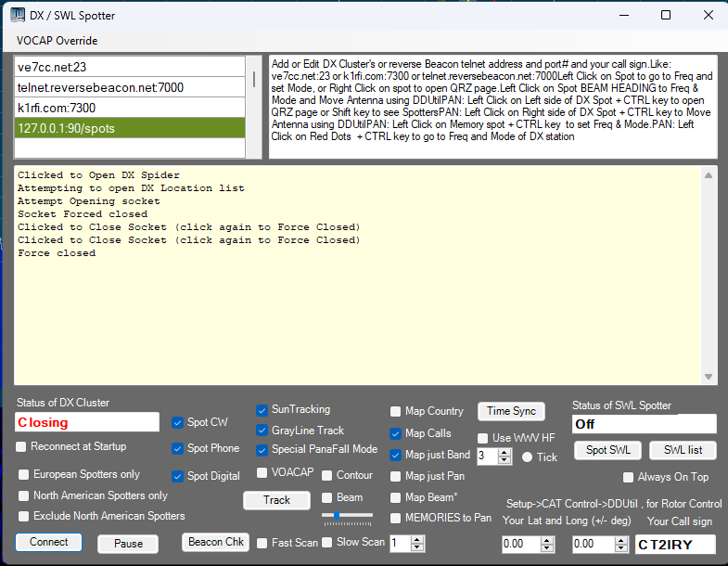Viewport: 728px width, 566px height.
Task: Uncheck Map just Band option
Action: [395, 455]
